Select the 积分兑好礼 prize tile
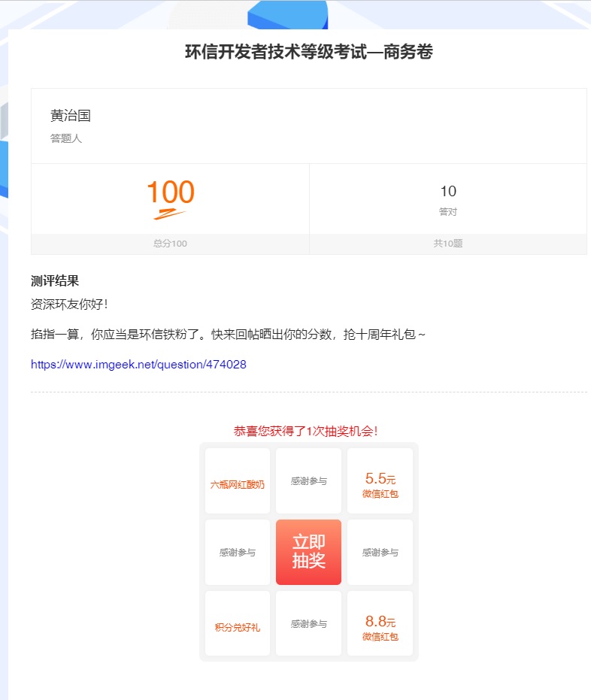 (238, 623)
